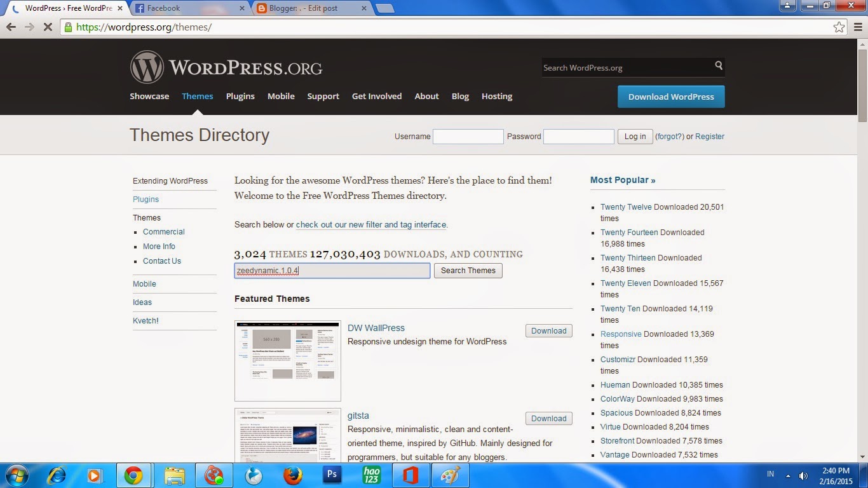This screenshot has height=488, width=868.
Task: Click the speaker volume icon in the system tray
Action: (804, 475)
